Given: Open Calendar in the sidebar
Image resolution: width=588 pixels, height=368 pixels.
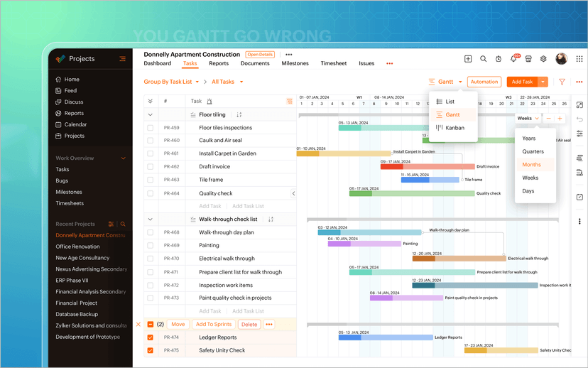Looking at the screenshot, I should [71, 124].
